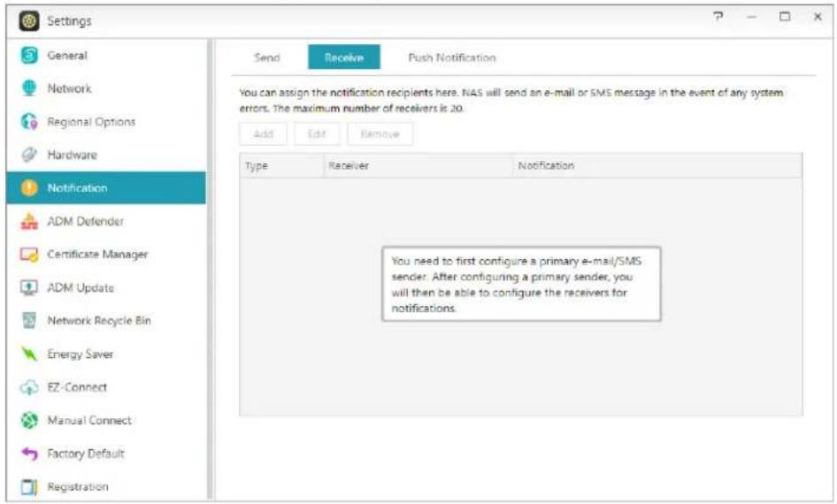
Task: Click the EZ-Connect cloud icon
Action: pyautogui.click(x=29, y=387)
